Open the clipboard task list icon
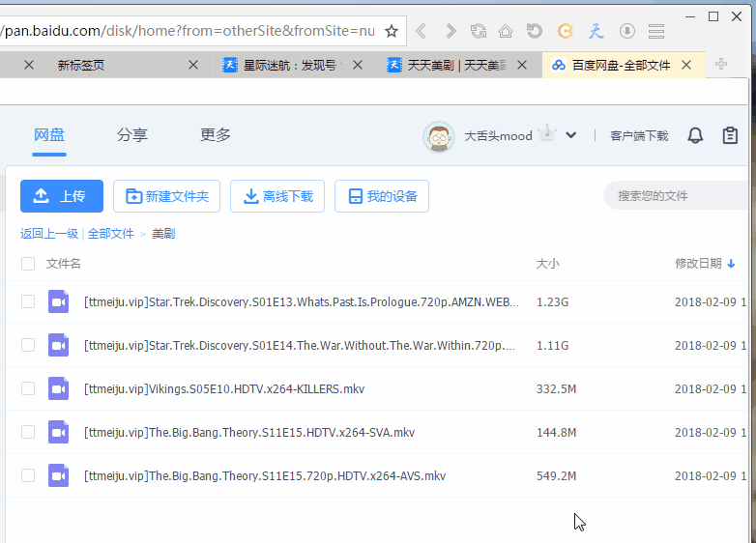756x543 pixels. [731, 135]
